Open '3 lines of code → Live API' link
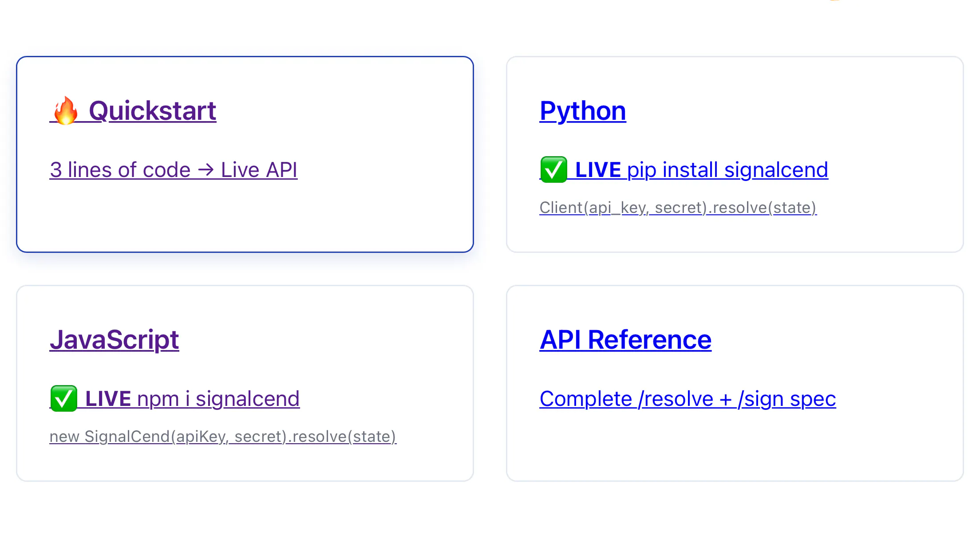 pyautogui.click(x=174, y=170)
